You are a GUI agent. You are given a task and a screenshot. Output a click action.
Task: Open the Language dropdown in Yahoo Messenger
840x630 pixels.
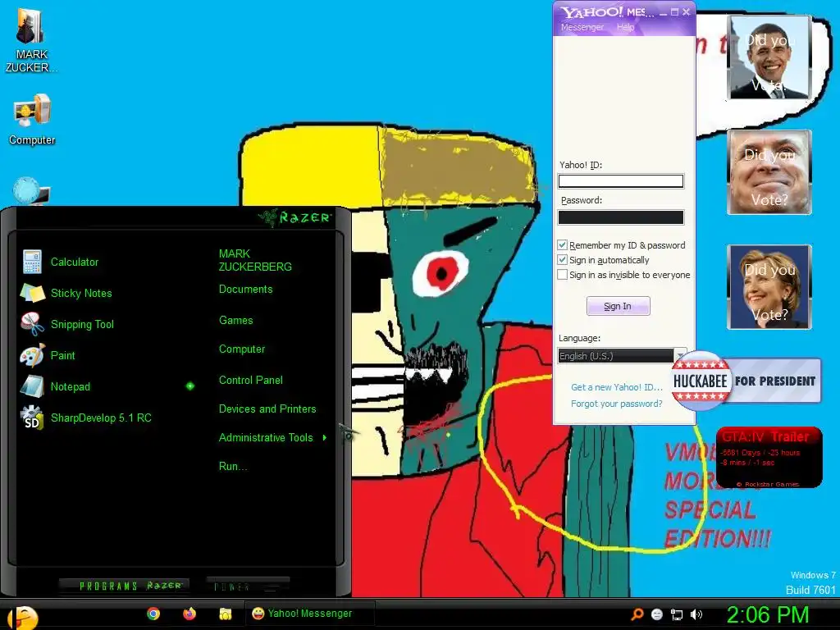click(x=622, y=356)
